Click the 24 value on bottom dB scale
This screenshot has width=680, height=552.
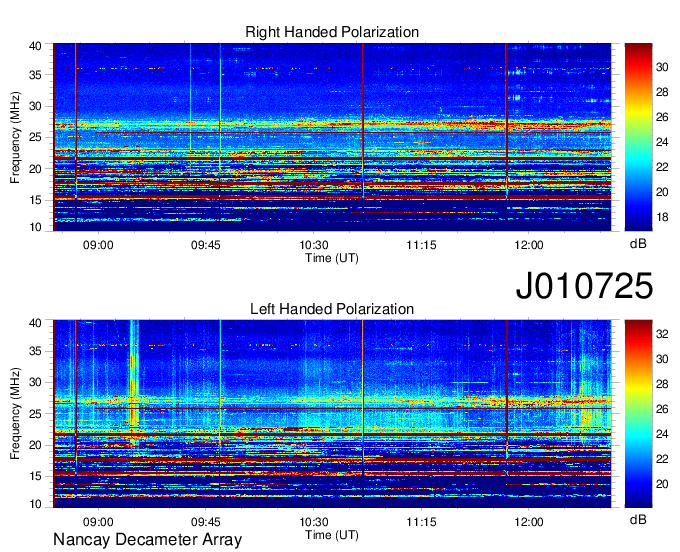click(662, 434)
